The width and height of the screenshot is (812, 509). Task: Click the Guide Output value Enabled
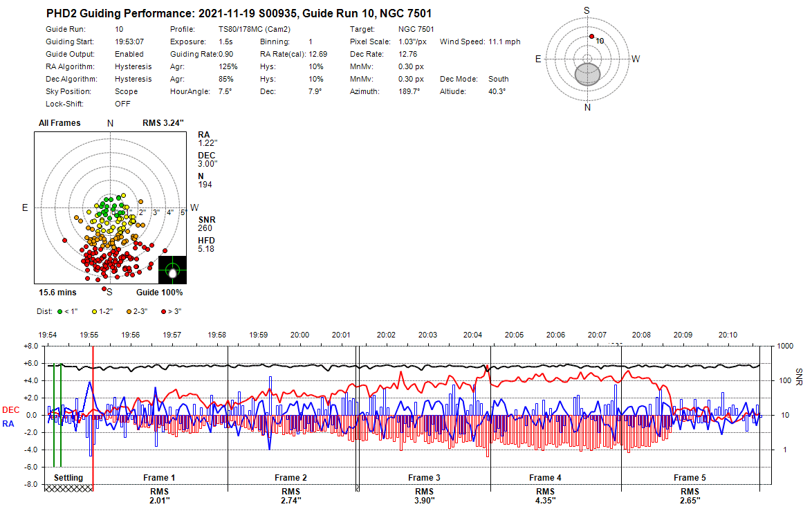click(129, 54)
